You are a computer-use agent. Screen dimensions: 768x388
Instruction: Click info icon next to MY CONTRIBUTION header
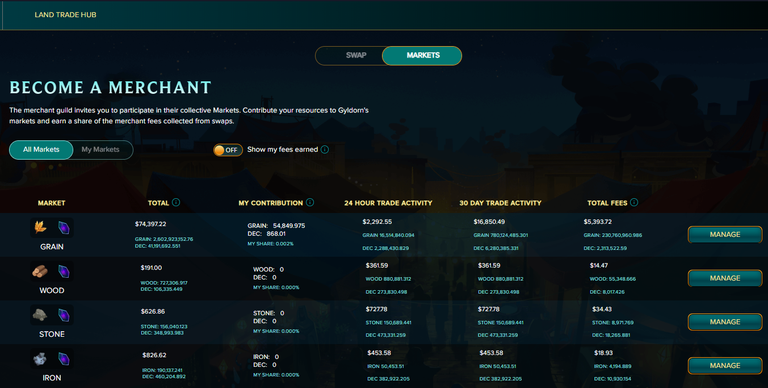tap(310, 202)
